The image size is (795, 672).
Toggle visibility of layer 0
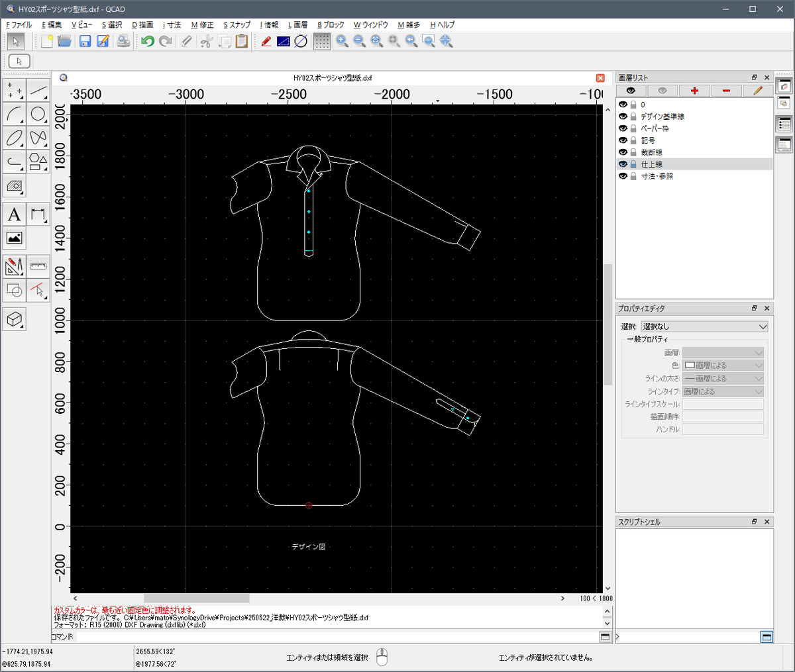click(x=623, y=105)
